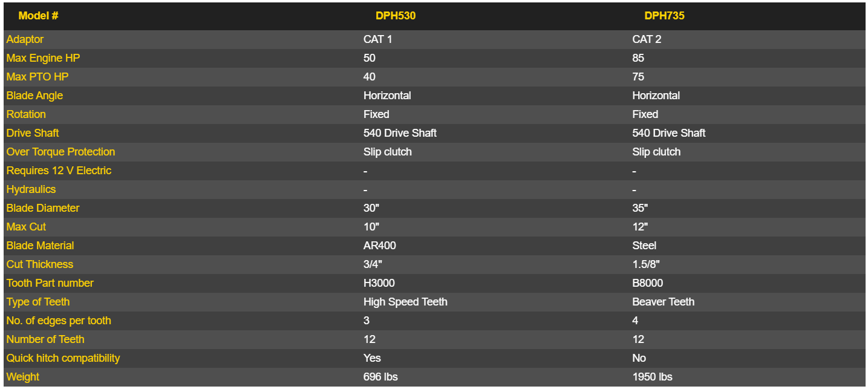Select the High Speed Teeth value
The height and width of the screenshot is (392, 868).
click(405, 302)
